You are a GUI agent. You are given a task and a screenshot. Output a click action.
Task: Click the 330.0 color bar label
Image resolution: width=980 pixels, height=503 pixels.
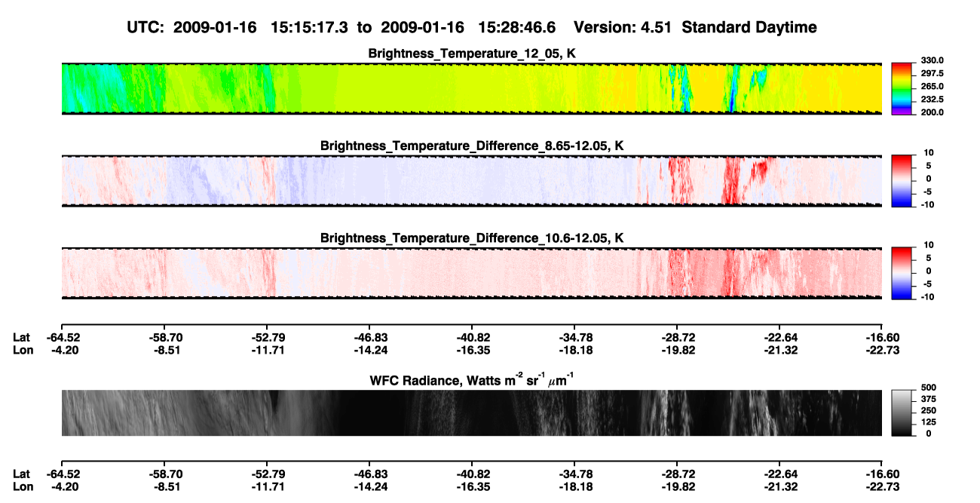[932, 60]
